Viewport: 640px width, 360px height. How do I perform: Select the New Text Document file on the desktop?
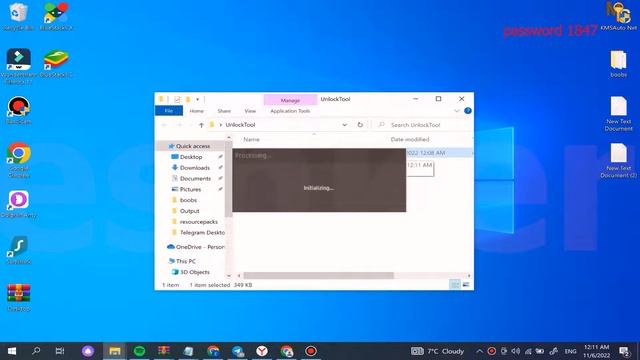(618, 113)
